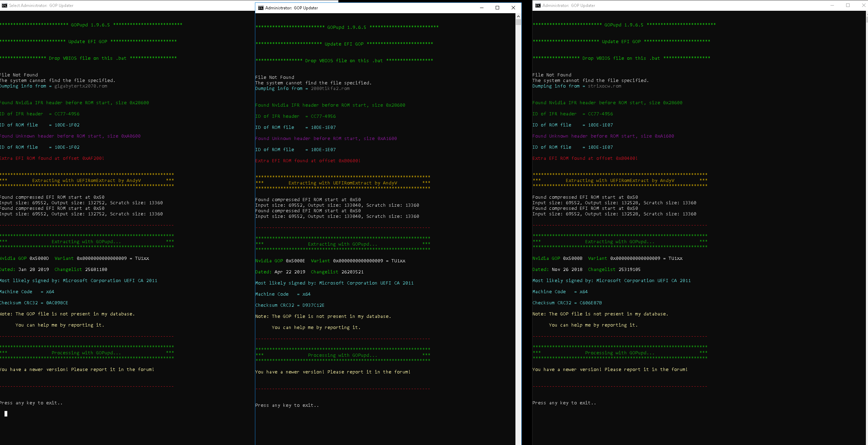Click 'GOPupd 1.9.6.5' header in the middle window
This screenshot has height=445, width=868.
[x=347, y=27]
